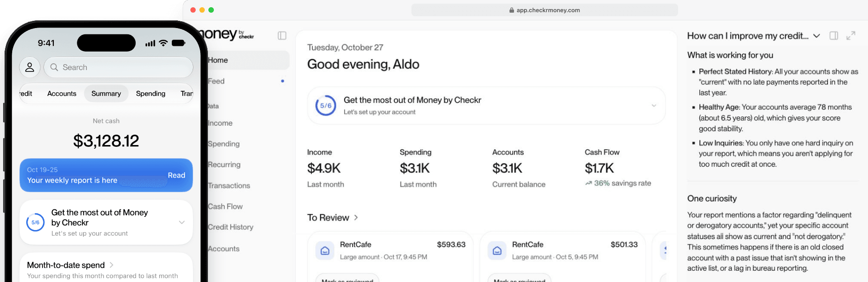Open Month-to-date spend chevron on the phone

click(x=111, y=265)
